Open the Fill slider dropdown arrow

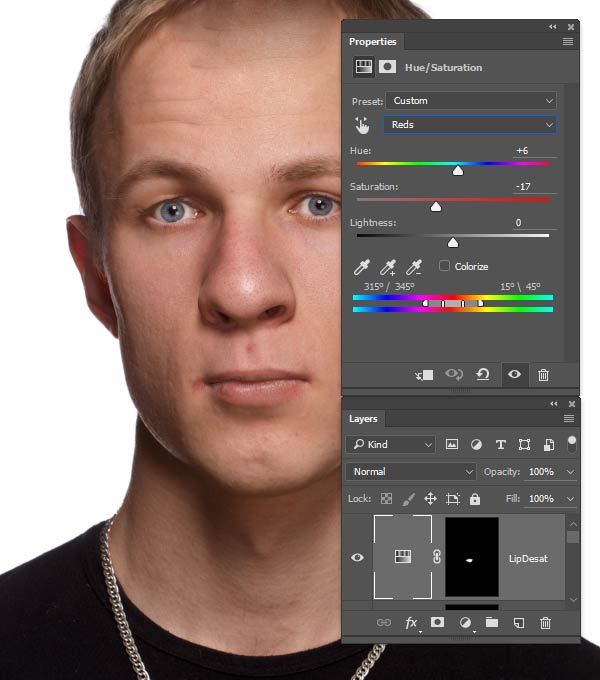click(x=571, y=499)
